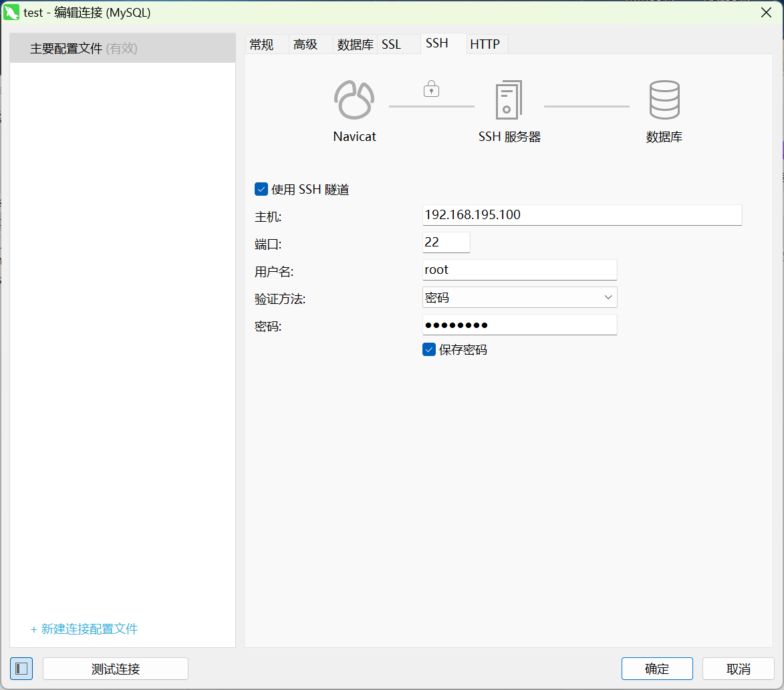784x690 pixels.
Task: Click the 新建连接配置文件 link
Action: coord(84,629)
